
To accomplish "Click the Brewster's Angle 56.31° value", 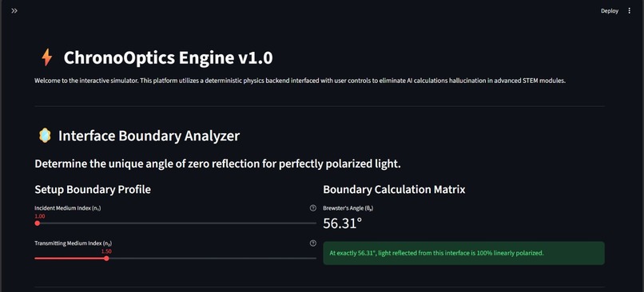I will 343,223.
